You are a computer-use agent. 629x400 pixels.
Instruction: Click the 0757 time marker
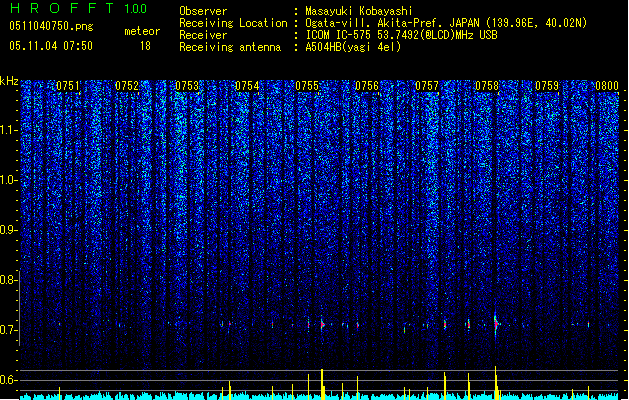tap(427, 86)
